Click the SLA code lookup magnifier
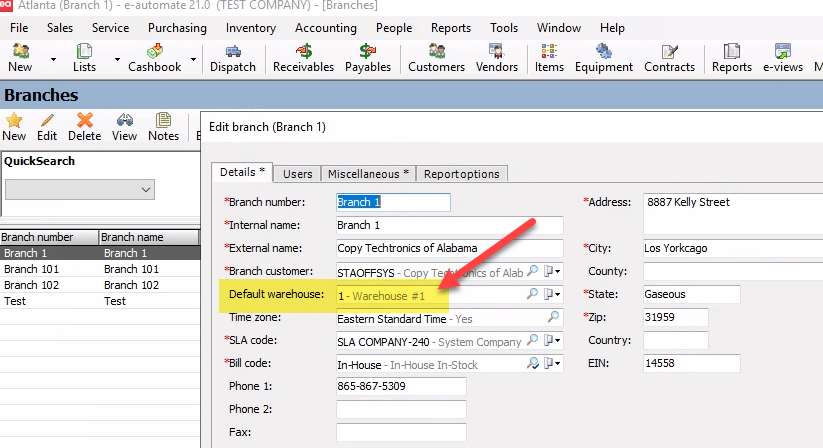The height and width of the screenshot is (448, 823). 532,340
